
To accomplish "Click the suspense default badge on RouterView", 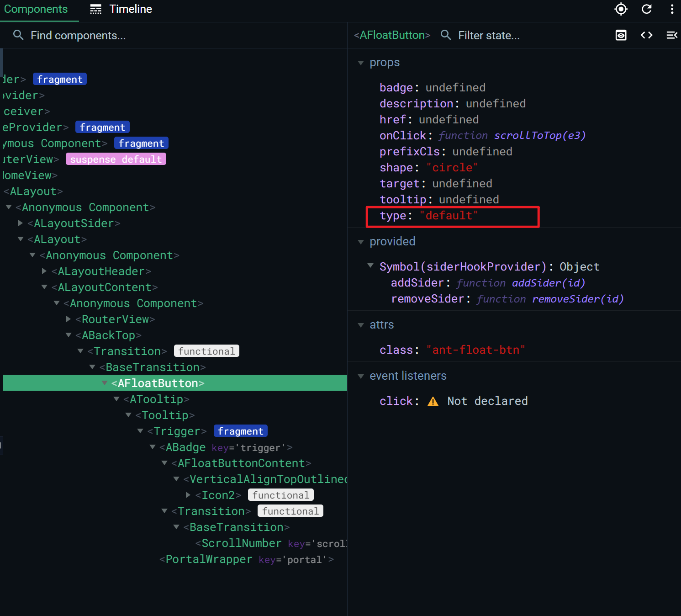I will 116,159.
